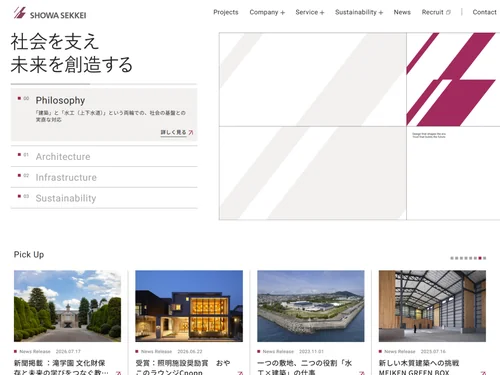Open the 受賞：照明施設奨励賞 article title
Viewport: 500px width, 375px height.
coord(183,367)
